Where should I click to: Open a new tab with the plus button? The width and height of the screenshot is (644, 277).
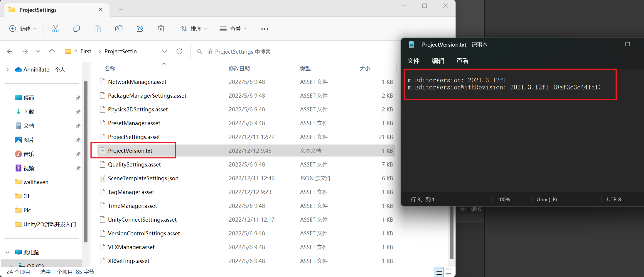coord(121,9)
